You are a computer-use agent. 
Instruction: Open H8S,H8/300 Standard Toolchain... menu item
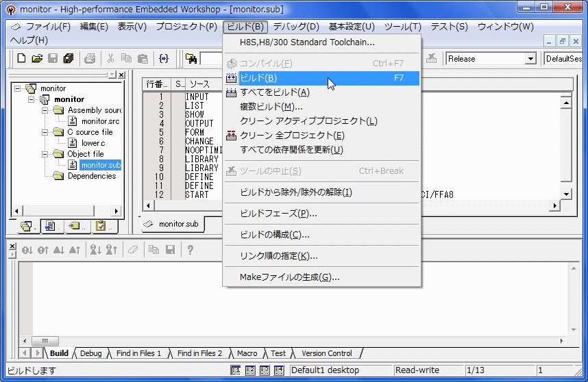click(321, 42)
